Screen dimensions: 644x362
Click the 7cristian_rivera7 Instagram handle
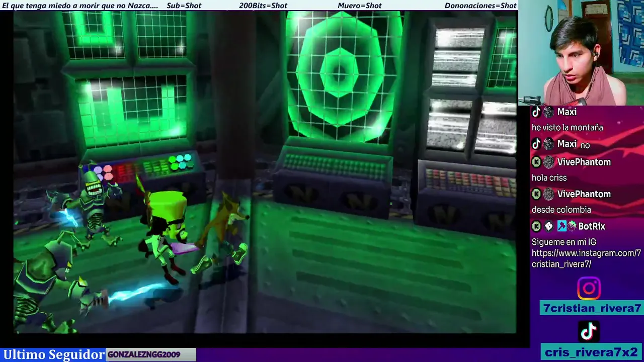pos(592,308)
